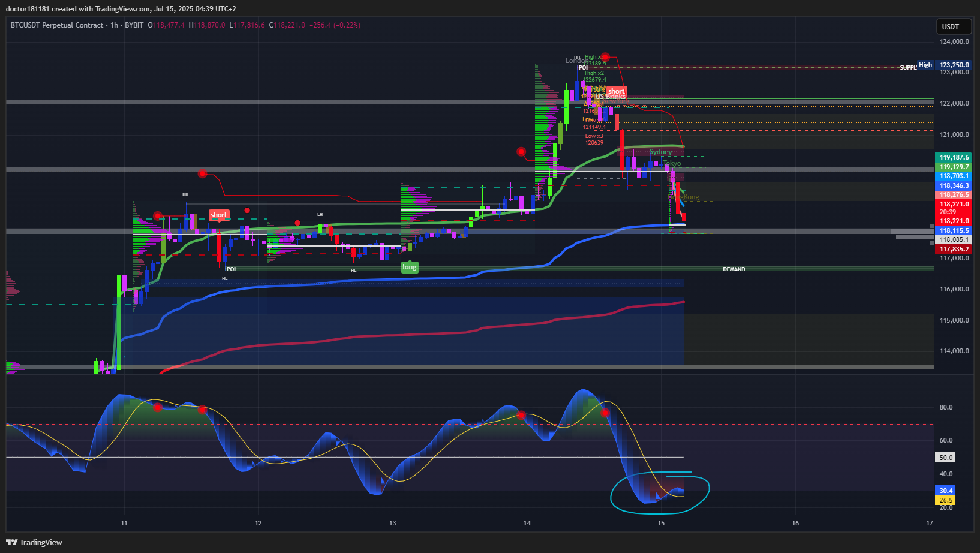Click the LH swing label
Viewport: 980px width, 553px height.
[320, 214]
